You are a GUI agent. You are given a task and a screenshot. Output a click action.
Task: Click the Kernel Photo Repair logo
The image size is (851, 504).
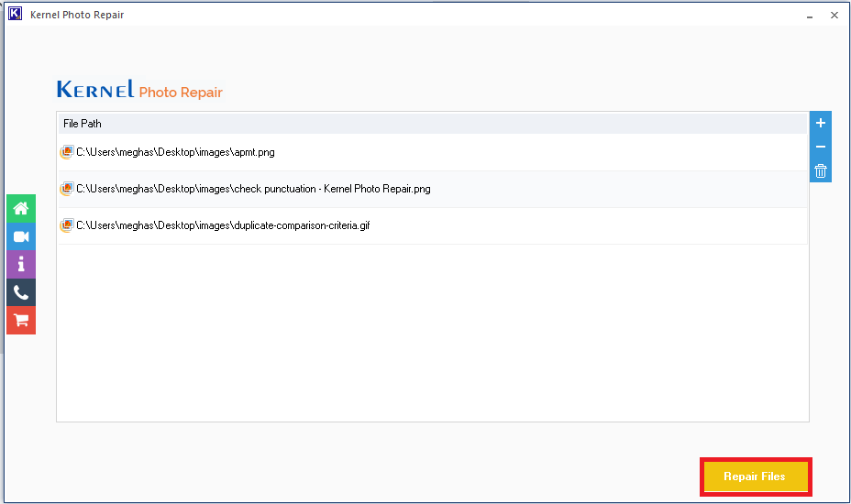[x=139, y=90]
